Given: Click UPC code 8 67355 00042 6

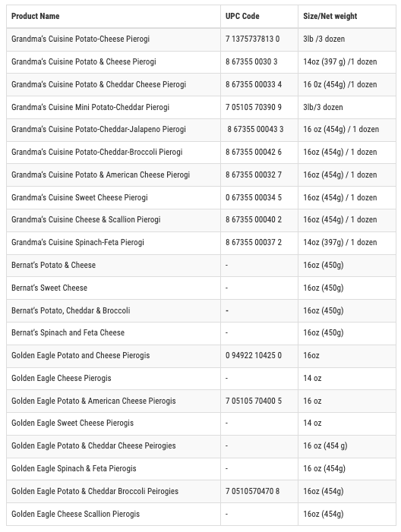Looking at the screenshot, I should [254, 152].
